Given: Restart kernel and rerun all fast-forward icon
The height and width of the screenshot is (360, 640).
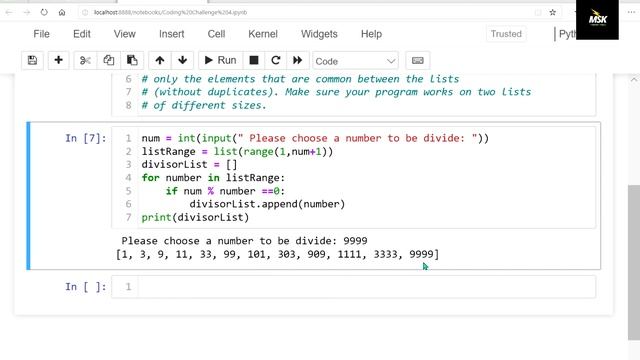Looking at the screenshot, I should pos(298,60).
